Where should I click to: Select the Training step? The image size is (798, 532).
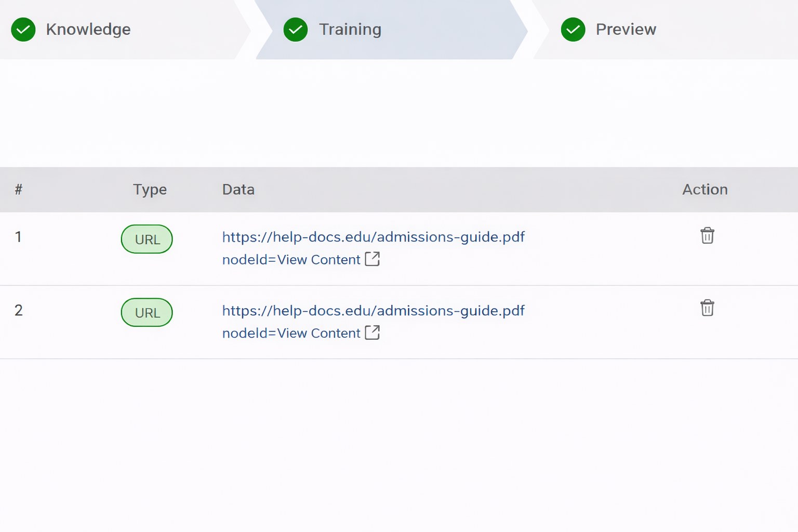click(350, 30)
